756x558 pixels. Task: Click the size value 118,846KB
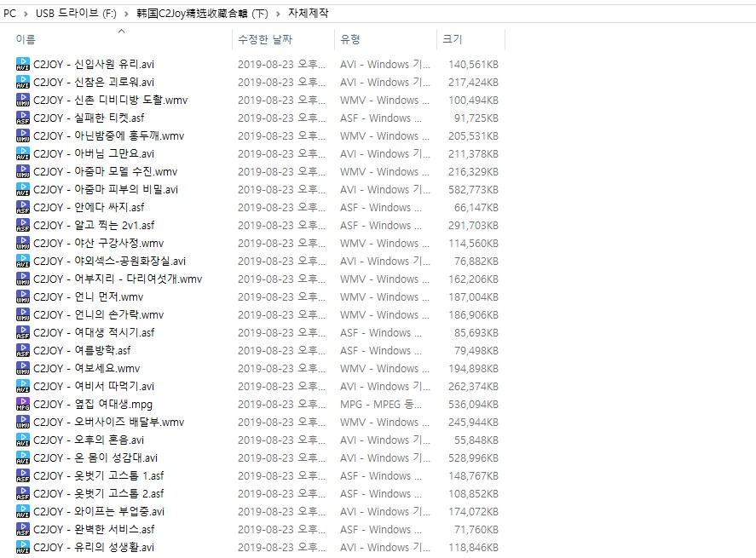[x=474, y=548]
